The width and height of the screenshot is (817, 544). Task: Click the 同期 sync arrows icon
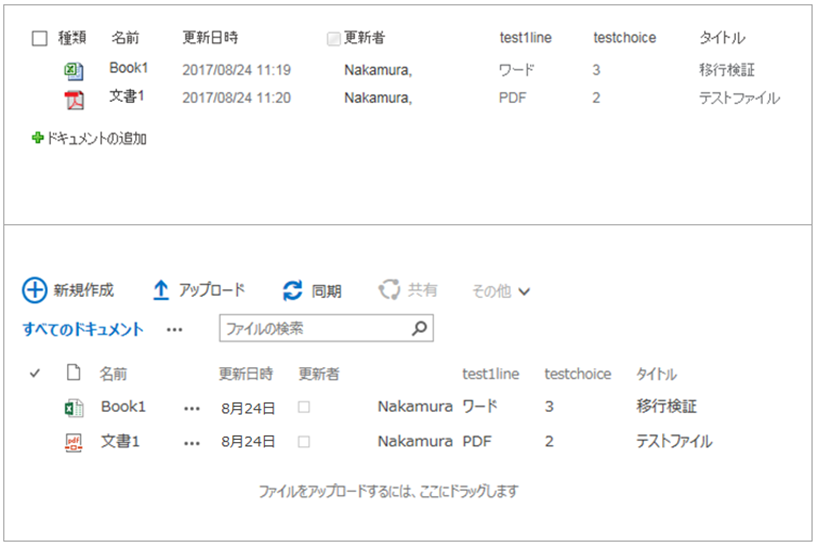click(x=292, y=291)
